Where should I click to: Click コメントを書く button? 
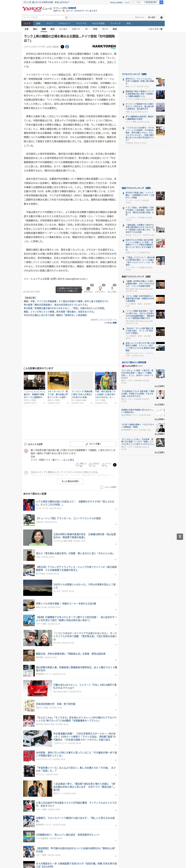click(x=93, y=444)
